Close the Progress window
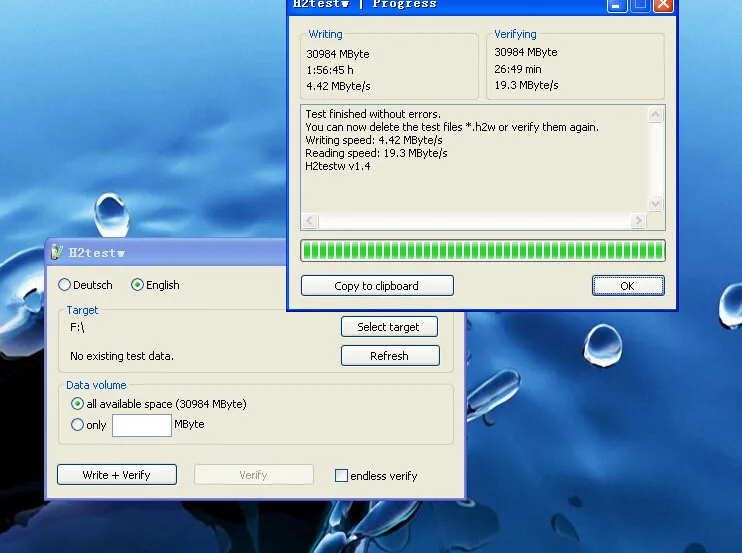 click(x=663, y=5)
